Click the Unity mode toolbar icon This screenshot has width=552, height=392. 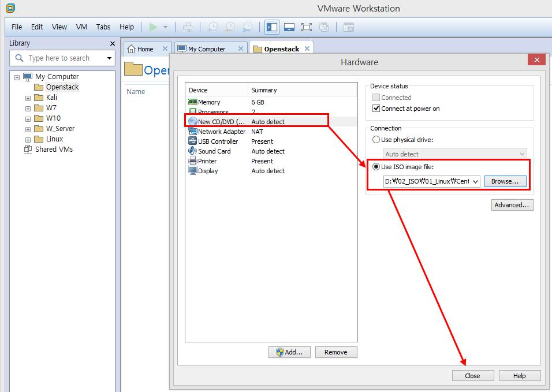click(324, 27)
